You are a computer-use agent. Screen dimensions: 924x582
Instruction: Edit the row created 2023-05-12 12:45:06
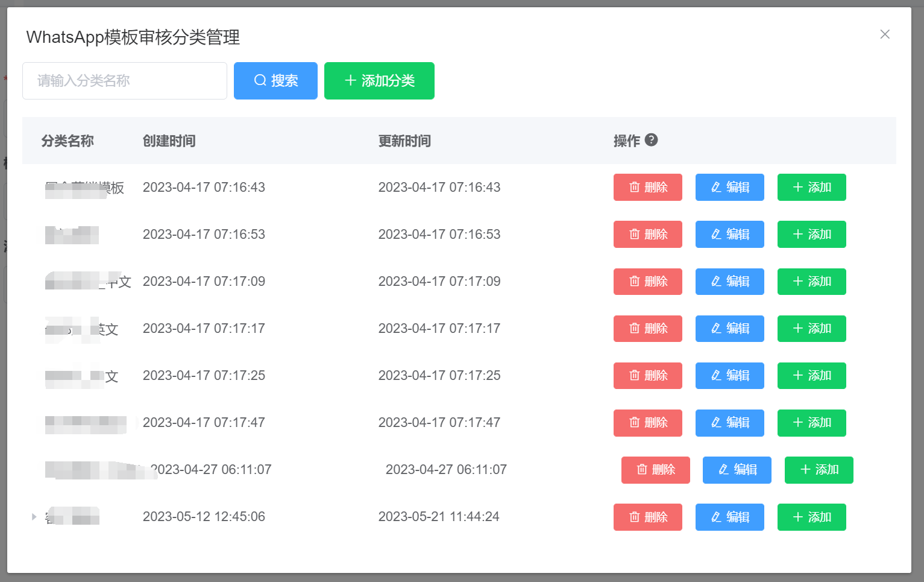tap(730, 517)
